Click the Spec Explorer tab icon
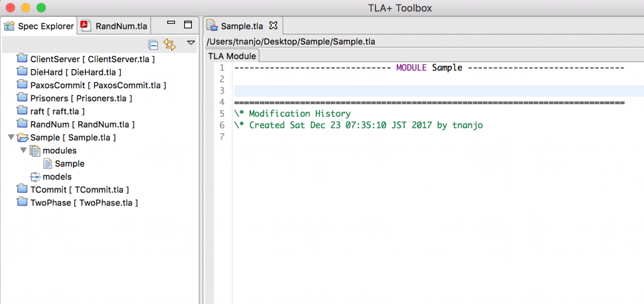Screen dimensions: 644x304 9,26
